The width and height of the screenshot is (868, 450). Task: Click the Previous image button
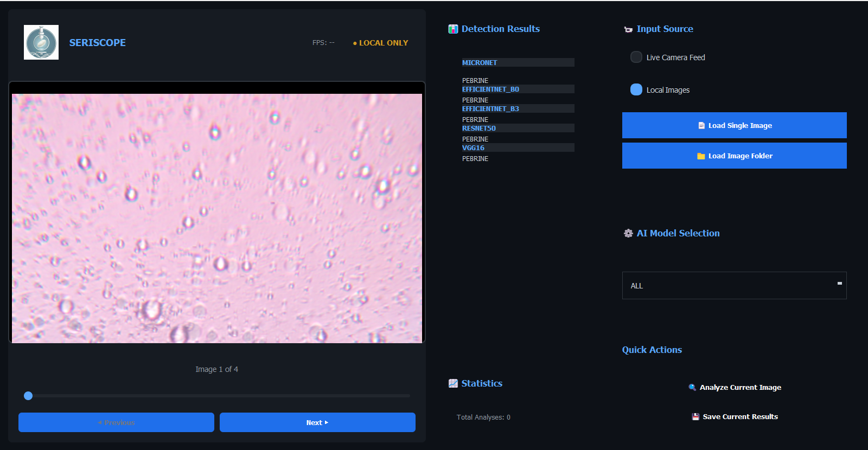click(116, 422)
